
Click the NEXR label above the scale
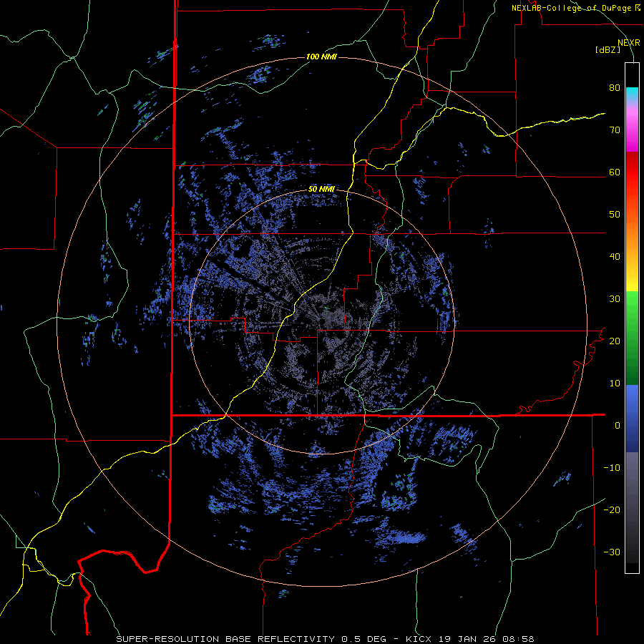click(629, 43)
